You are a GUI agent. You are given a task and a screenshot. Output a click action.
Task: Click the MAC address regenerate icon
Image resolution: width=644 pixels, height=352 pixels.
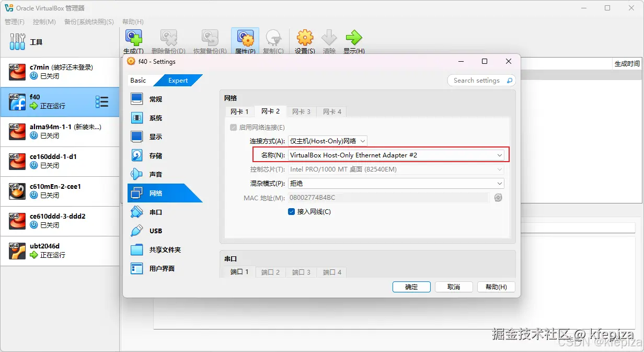[x=498, y=197]
